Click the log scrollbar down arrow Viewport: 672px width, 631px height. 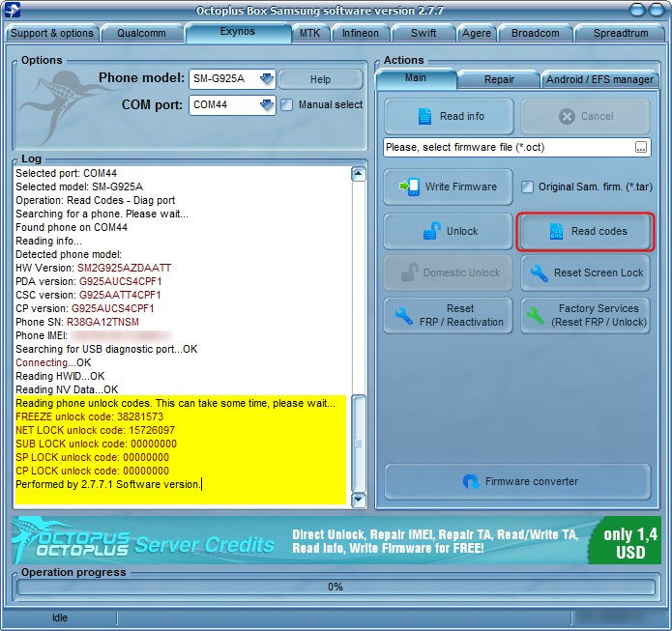click(x=359, y=500)
